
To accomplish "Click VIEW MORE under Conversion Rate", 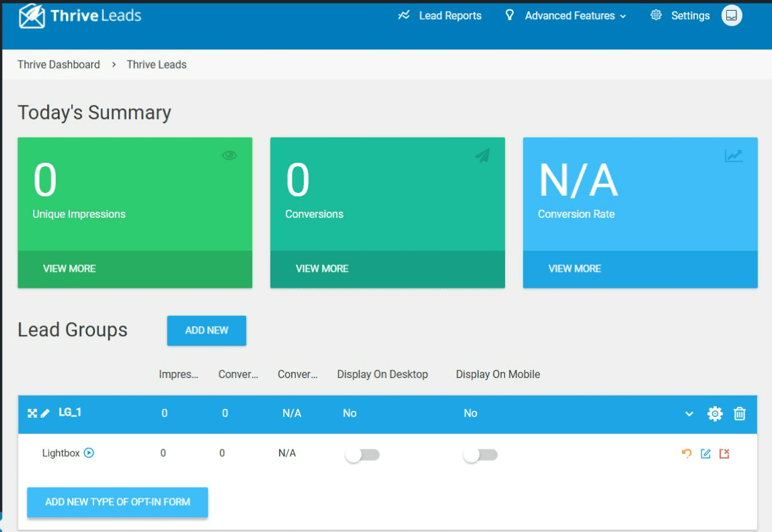I will pos(574,268).
